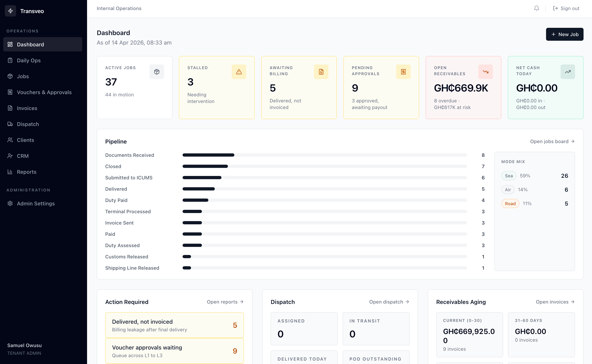This screenshot has height=364, width=592.
Task: Open Admin Settings
Action: coord(43,203)
